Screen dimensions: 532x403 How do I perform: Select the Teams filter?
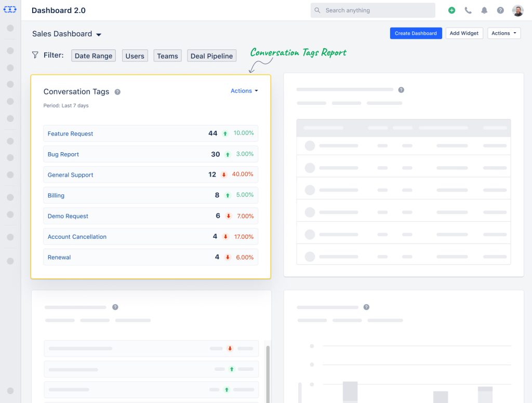[167, 56]
